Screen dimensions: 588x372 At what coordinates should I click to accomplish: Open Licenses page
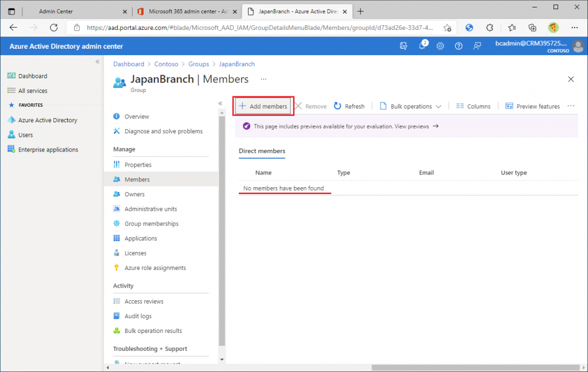161,253
